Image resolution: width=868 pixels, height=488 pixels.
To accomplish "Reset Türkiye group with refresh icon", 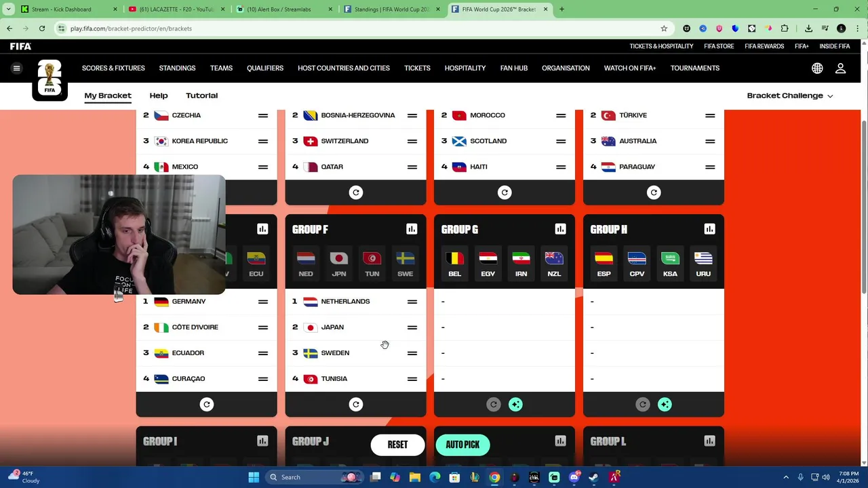I will (x=654, y=192).
